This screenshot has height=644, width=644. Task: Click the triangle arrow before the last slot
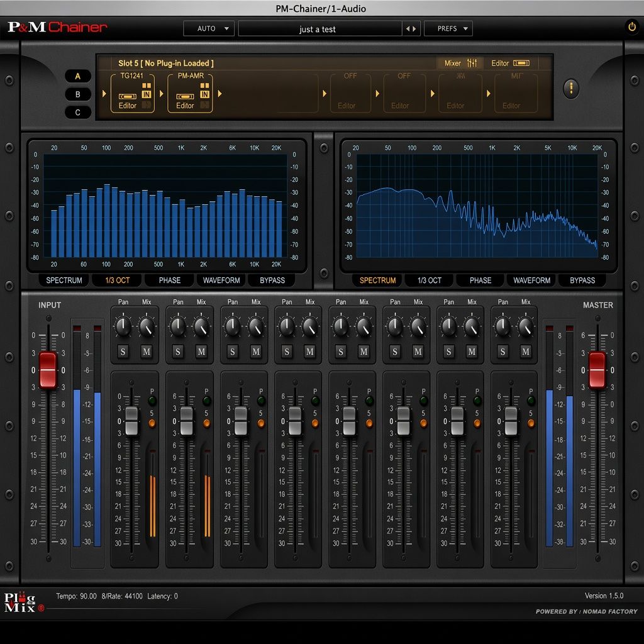click(488, 94)
